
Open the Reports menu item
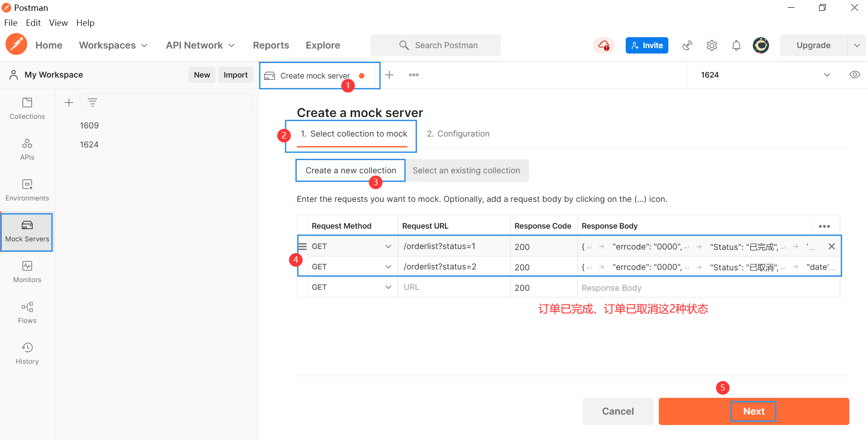271,45
